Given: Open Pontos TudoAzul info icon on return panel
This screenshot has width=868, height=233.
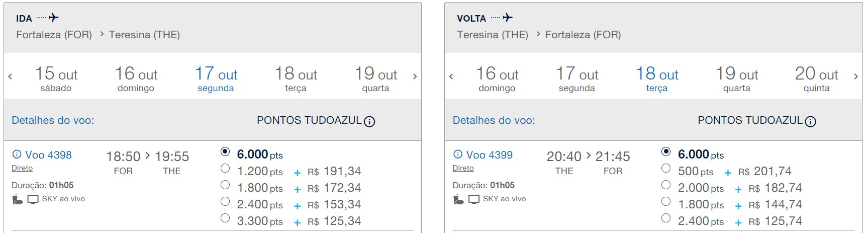Looking at the screenshot, I should click(x=810, y=121).
